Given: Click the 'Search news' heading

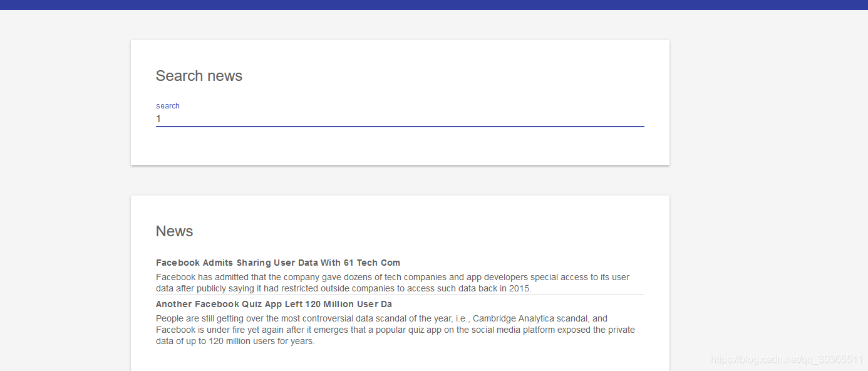Looking at the screenshot, I should (x=199, y=76).
